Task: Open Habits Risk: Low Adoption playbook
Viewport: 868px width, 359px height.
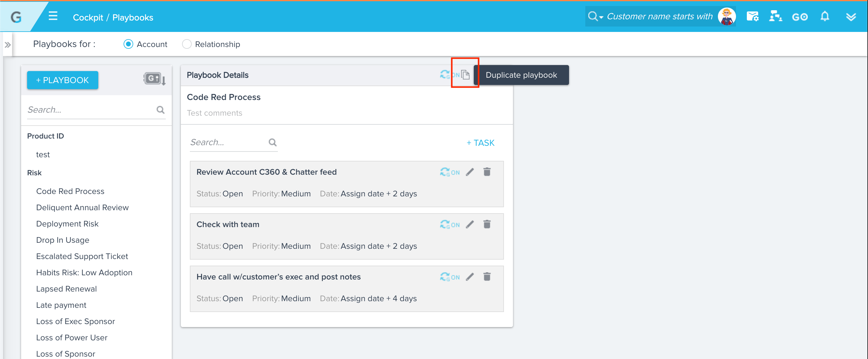Action: pyautogui.click(x=84, y=272)
